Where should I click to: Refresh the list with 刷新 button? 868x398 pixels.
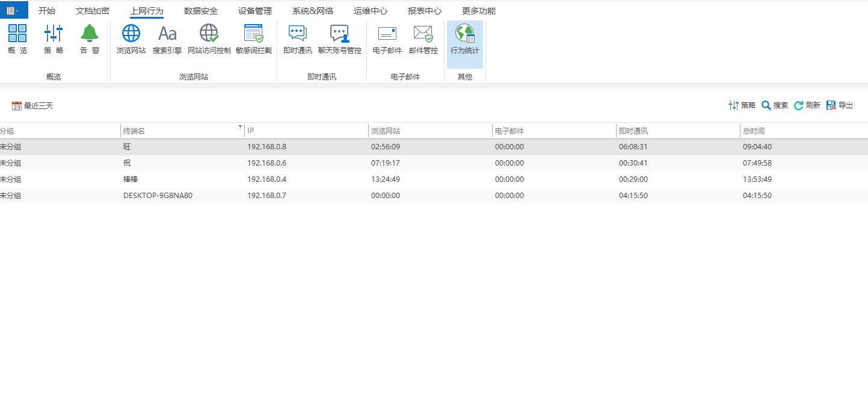(x=807, y=105)
